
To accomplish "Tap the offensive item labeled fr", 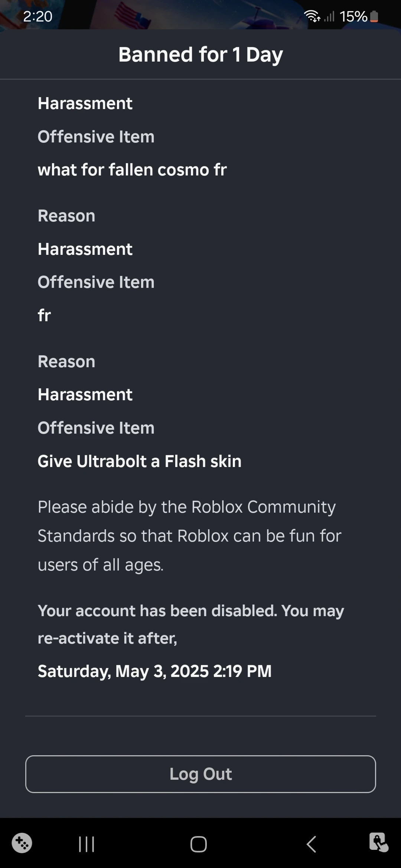I will pos(43,315).
